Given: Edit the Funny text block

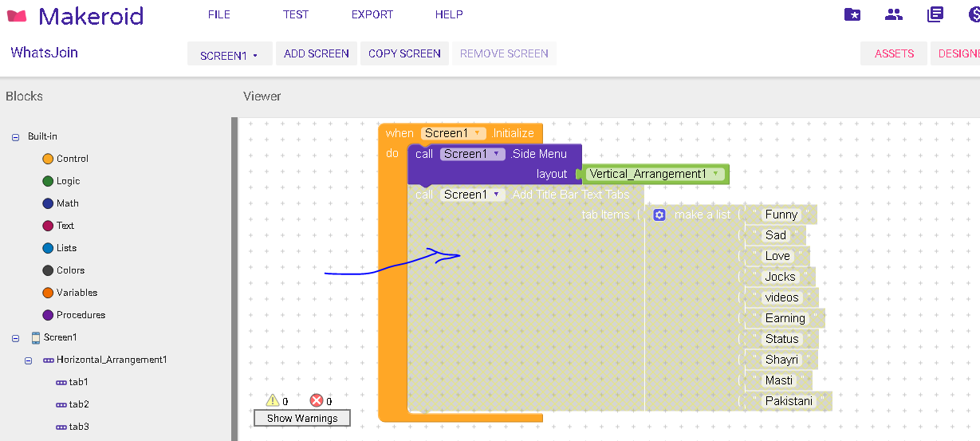Looking at the screenshot, I should point(781,215).
